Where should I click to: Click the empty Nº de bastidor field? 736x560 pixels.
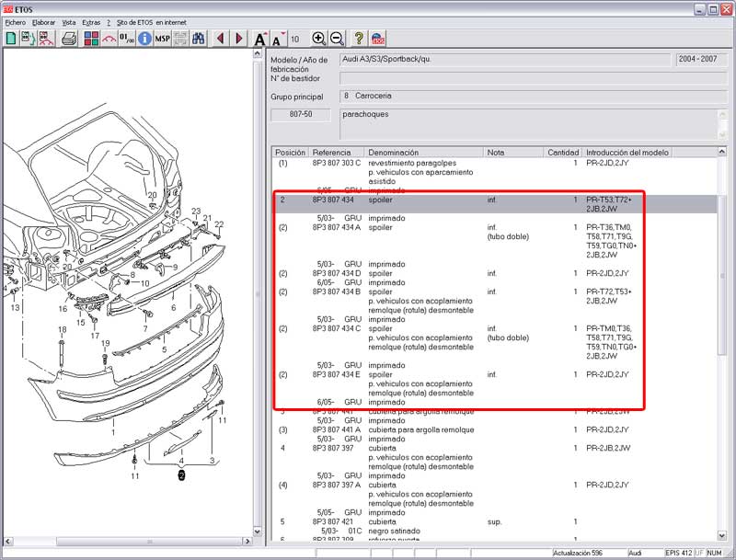534,78
